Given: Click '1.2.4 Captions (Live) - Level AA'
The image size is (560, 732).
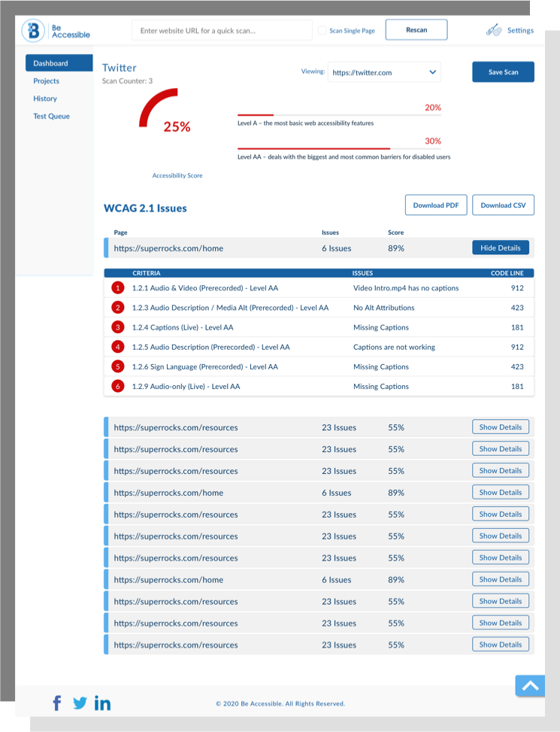Looking at the screenshot, I should (x=183, y=327).
